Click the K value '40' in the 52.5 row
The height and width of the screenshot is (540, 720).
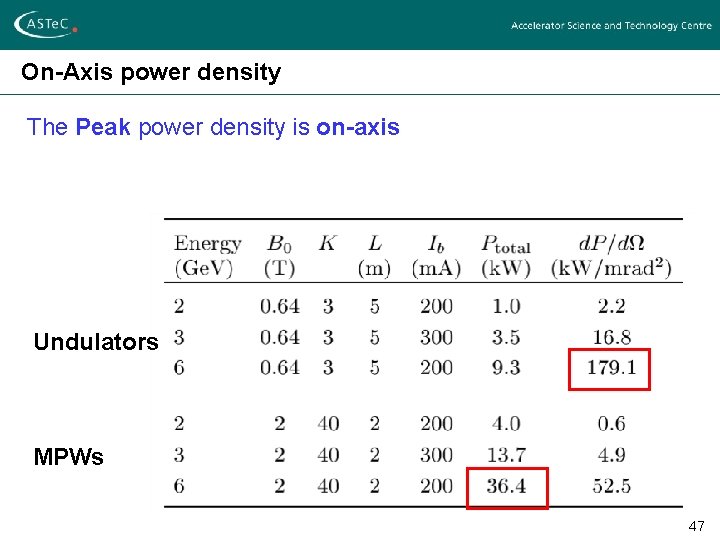click(x=328, y=486)
